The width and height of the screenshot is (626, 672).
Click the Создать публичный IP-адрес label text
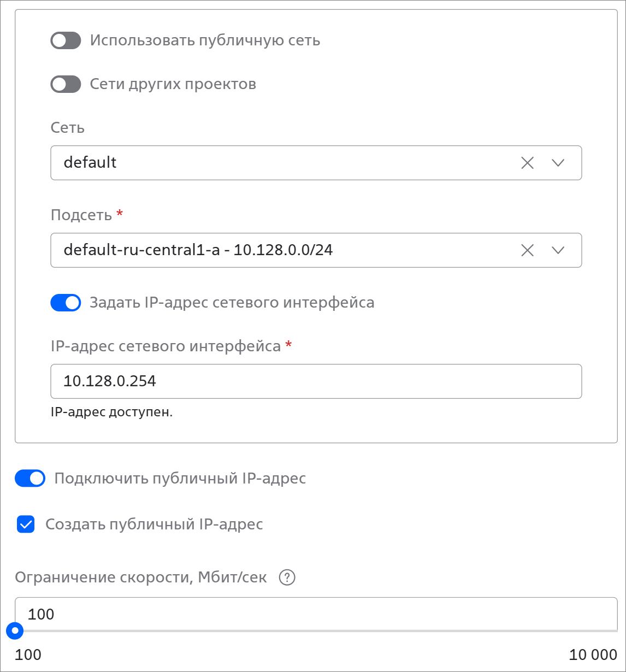(x=154, y=524)
